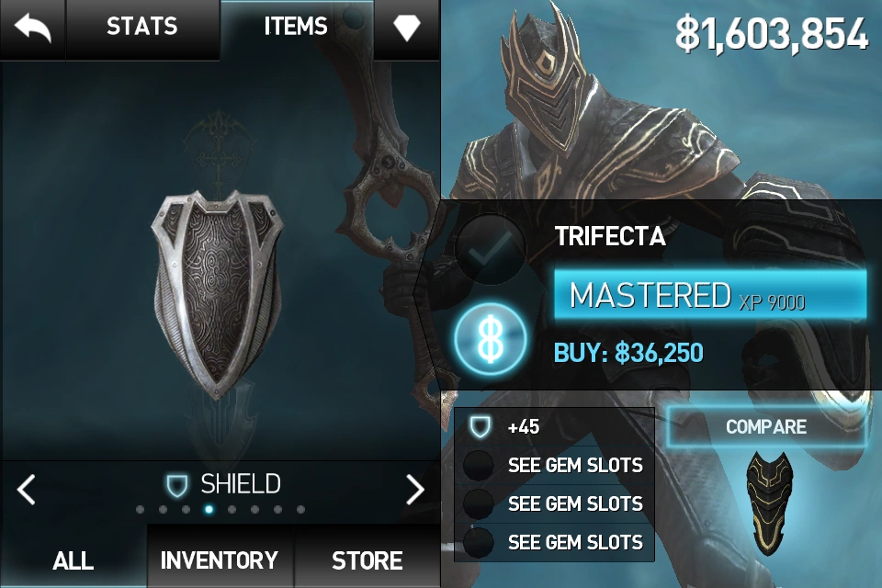This screenshot has height=588, width=882.
Task: Tap the shield category icon beside SHIELD label
Action: tap(176, 485)
